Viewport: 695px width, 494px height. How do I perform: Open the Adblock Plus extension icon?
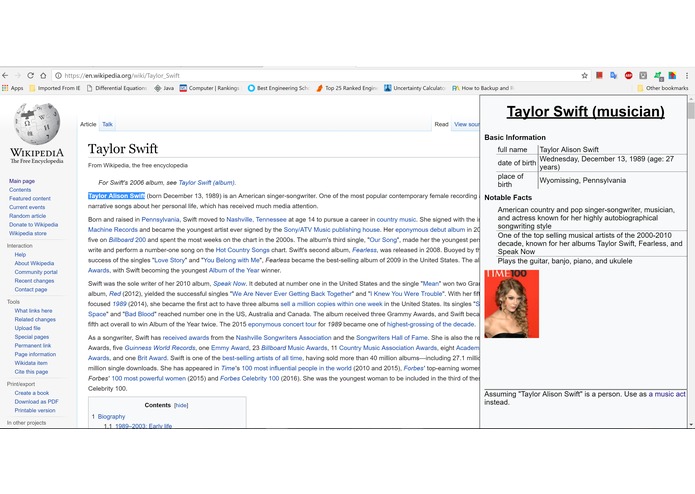pyautogui.click(x=629, y=75)
